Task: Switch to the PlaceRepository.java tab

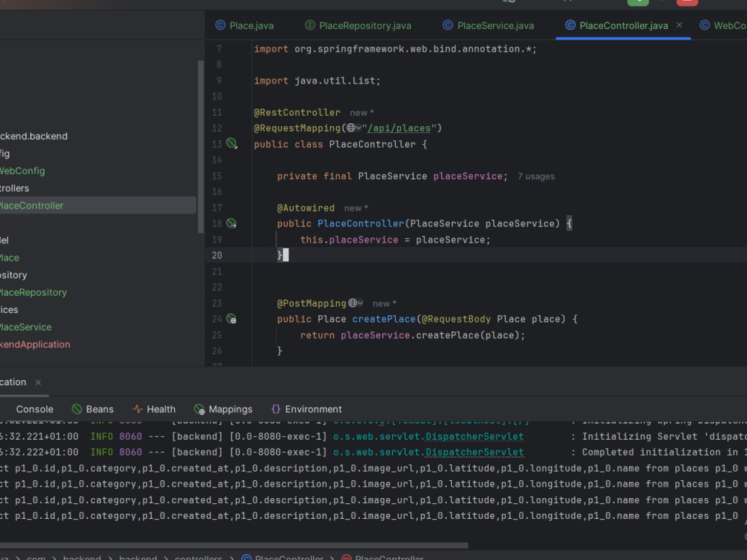Action: pos(358,25)
